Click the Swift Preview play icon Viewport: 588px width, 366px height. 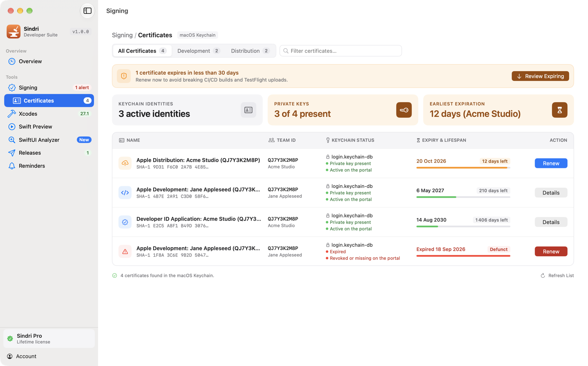coord(12,127)
